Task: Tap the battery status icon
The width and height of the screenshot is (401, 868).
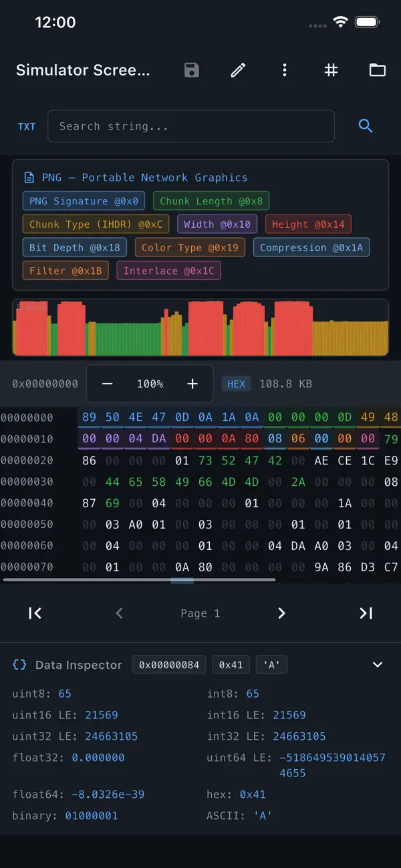Action: [368, 22]
